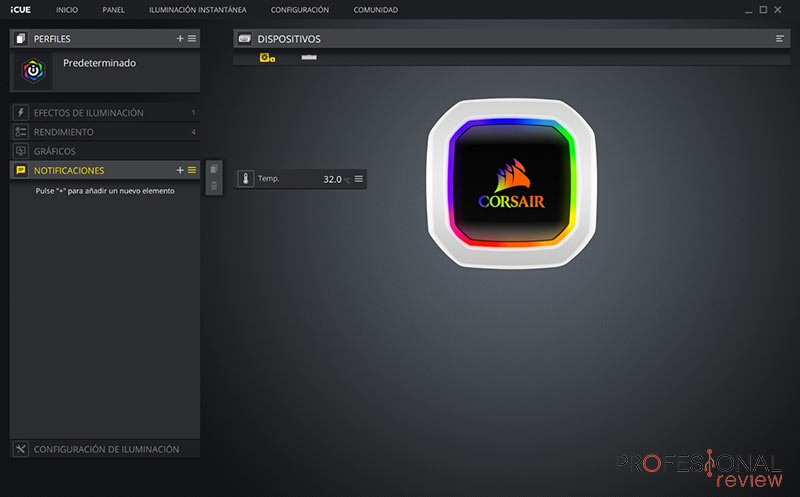Screen dimensions: 800x497
Task: Click the RENDIMIENTO performance icon
Action: coord(20,132)
